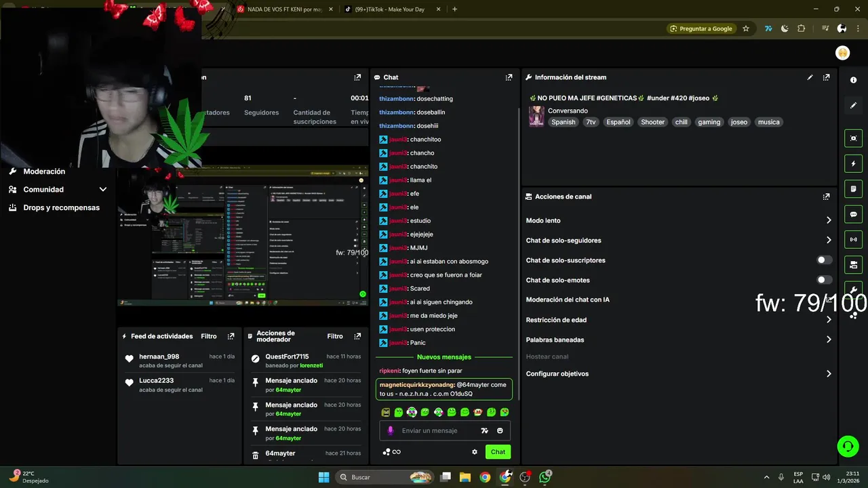Click the broadcast signal icon in right sidebar
This screenshot has height=488, width=868.
click(x=853, y=239)
